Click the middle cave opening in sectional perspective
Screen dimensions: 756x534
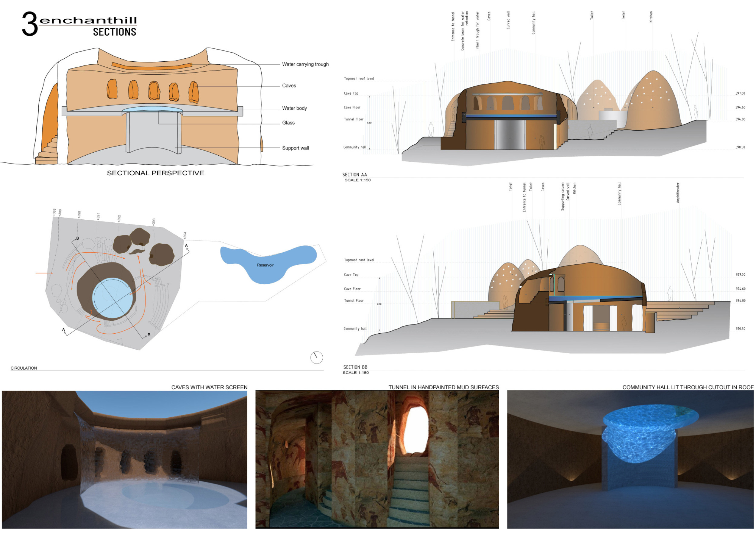pyautogui.click(x=154, y=91)
